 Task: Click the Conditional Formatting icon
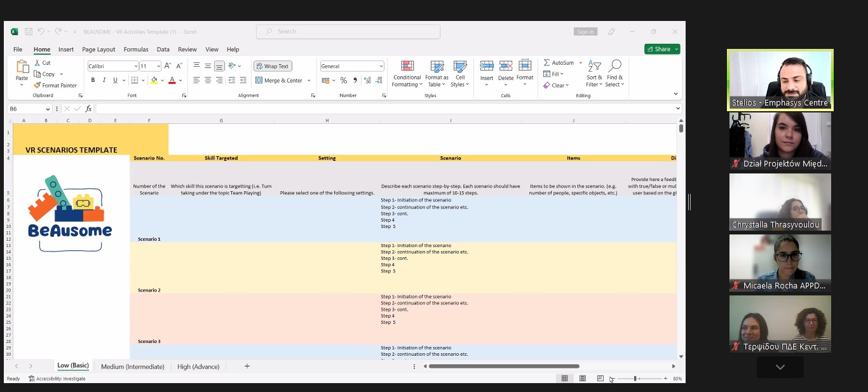click(x=407, y=66)
